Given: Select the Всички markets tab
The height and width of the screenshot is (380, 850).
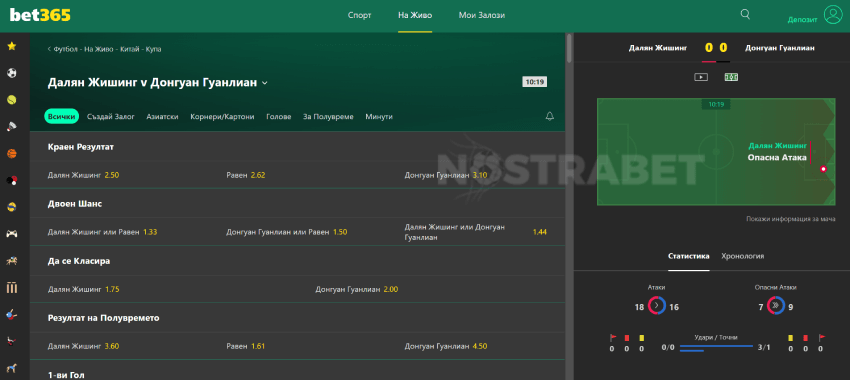Looking at the screenshot, I should [x=61, y=117].
